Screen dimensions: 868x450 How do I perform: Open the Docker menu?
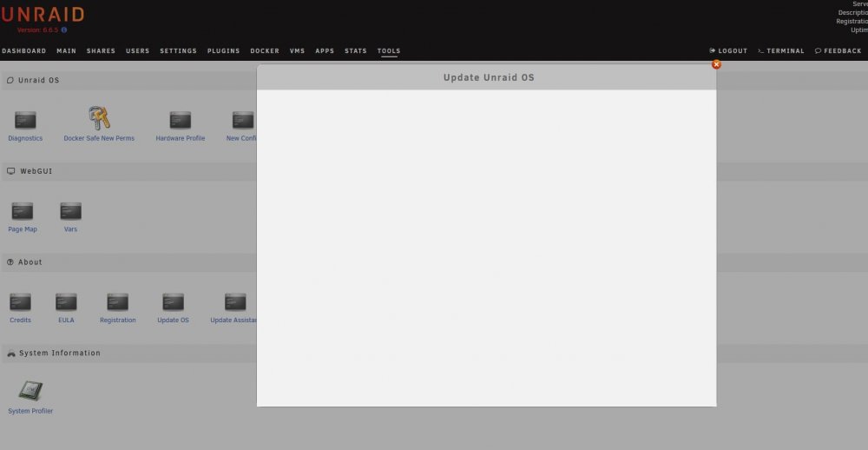265,51
